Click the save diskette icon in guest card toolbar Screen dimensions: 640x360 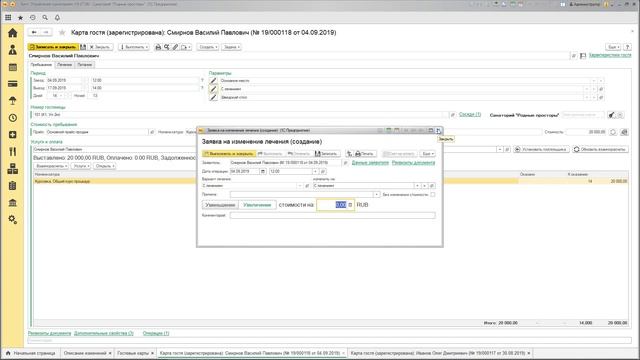[83, 47]
